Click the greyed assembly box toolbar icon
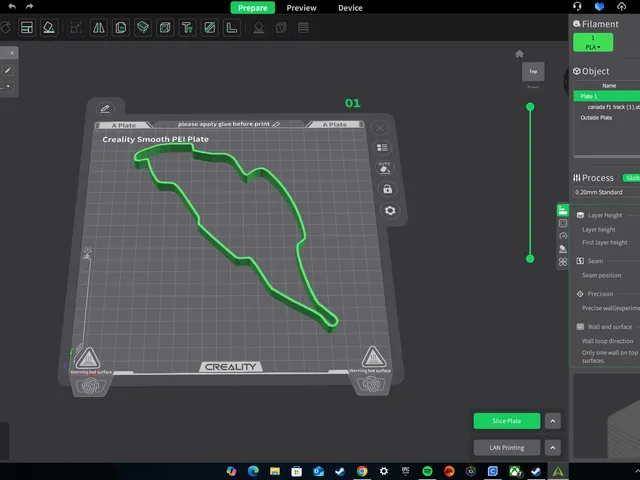 (281, 28)
